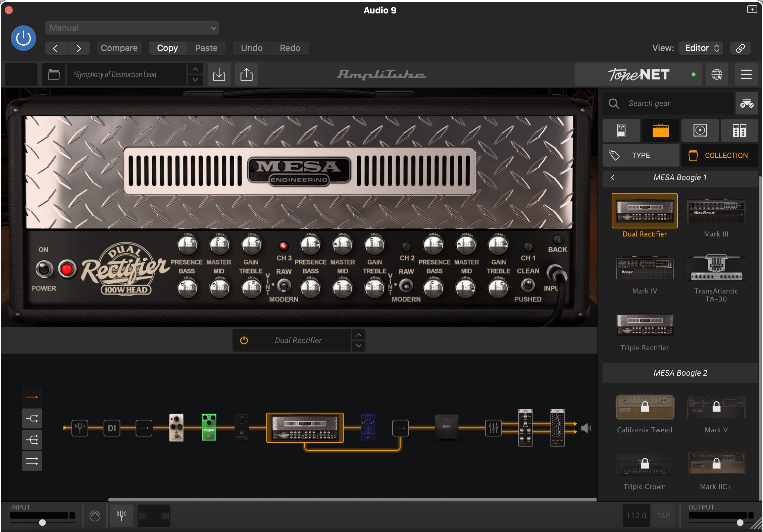Screen dimensions: 763x532
Task: Select the split-merge routing icon
Action: point(32,419)
